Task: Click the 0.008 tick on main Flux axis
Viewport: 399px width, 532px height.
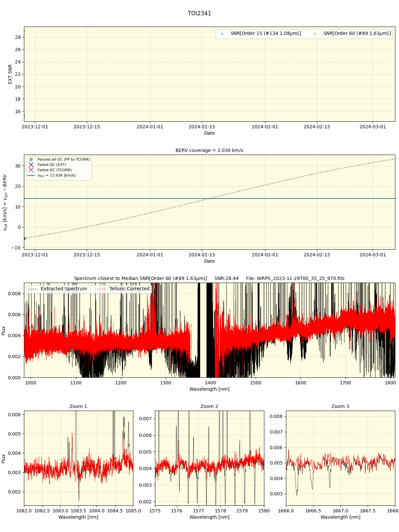Action: pos(15,294)
